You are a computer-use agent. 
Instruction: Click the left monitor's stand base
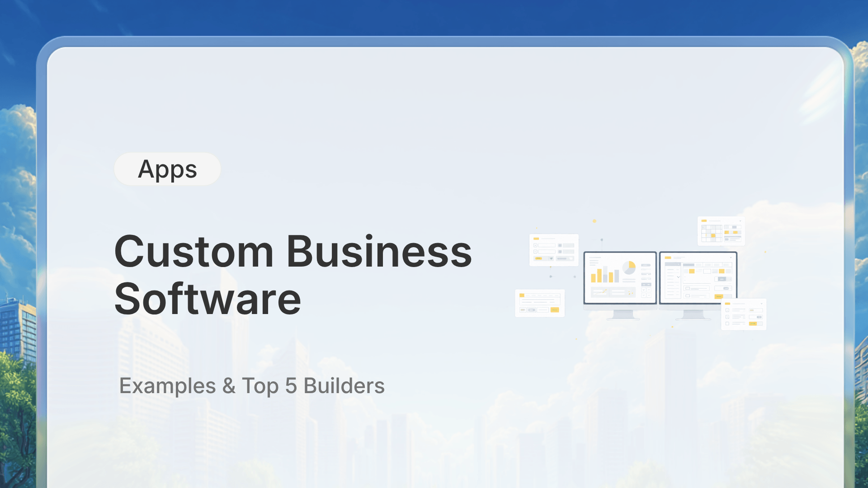pyautogui.click(x=623, y=319)
